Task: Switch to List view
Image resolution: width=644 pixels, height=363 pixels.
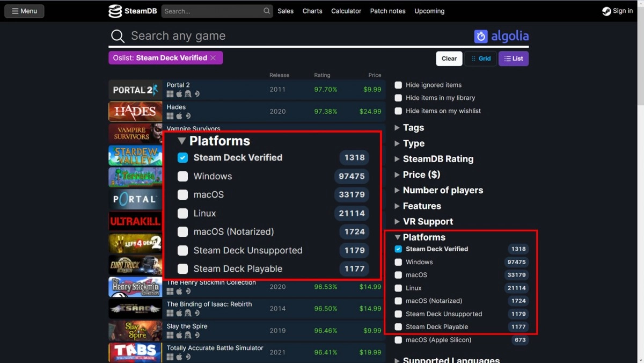Action: click(x=514, y=59)
